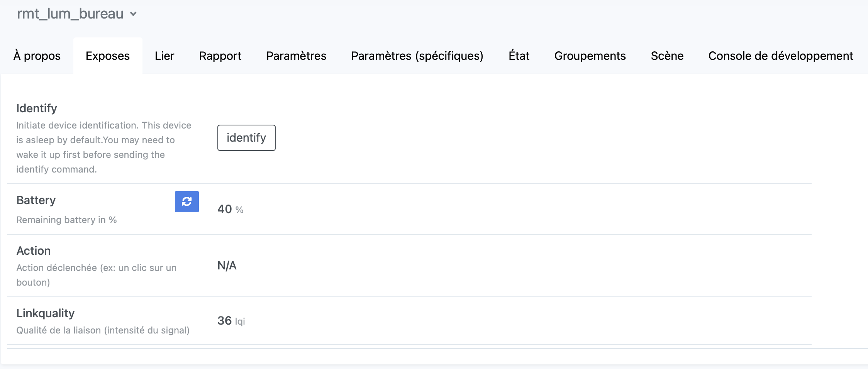This screenshot has width=868, height=369.
Task: Refresh the Battery value
Action: (x=186, y=201)
